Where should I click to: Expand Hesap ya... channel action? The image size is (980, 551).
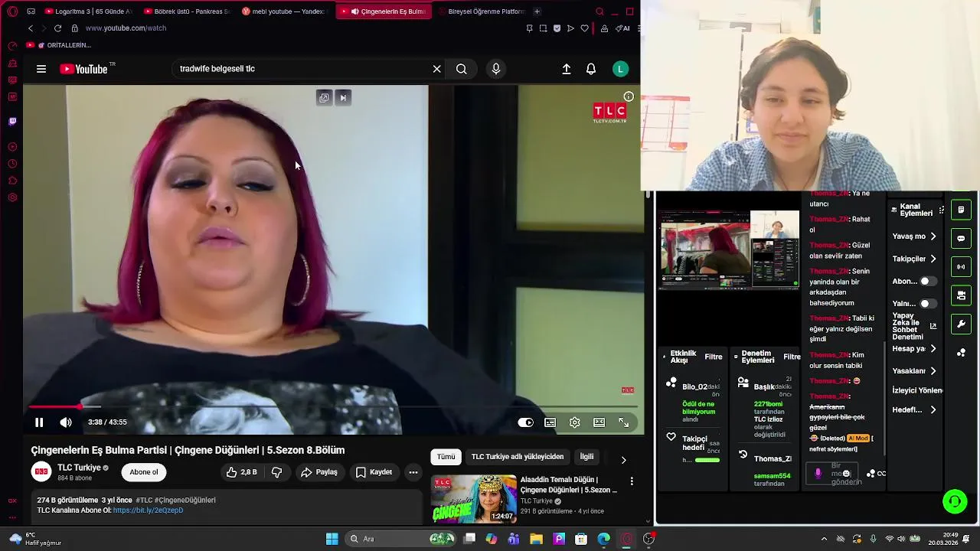tap(915, 349)
